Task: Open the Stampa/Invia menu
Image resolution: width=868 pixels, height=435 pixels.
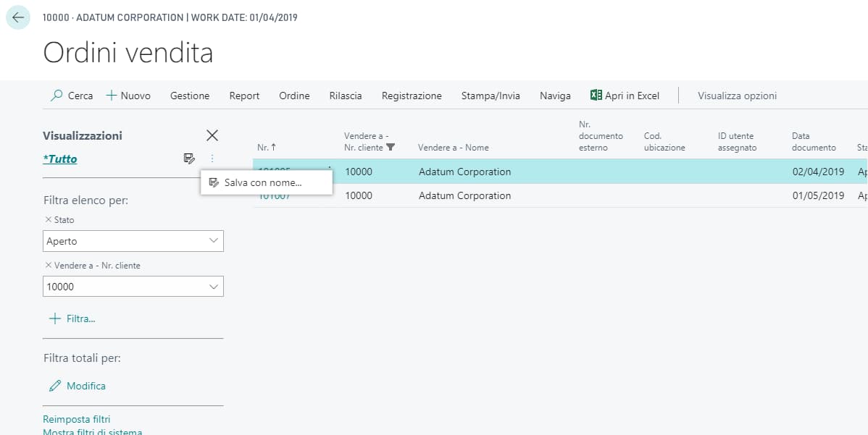Action: pyautogui.click(x=491, y=96)
